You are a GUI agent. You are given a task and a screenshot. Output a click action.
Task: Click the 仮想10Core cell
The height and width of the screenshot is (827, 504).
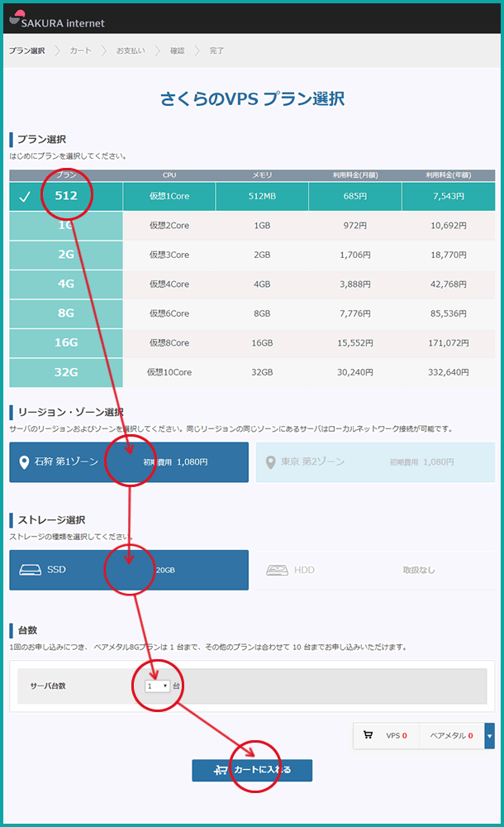pyautogui.click(x=169, y=372)
